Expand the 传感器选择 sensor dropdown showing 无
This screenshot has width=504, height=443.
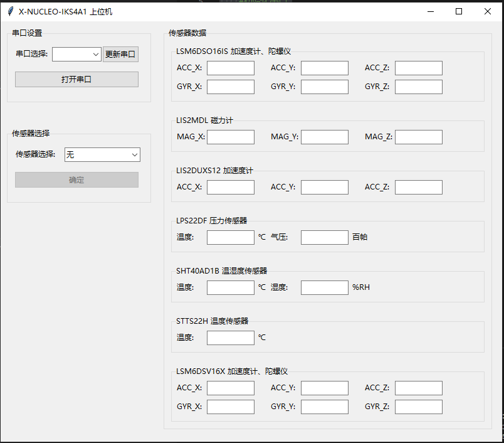point(102,154)
